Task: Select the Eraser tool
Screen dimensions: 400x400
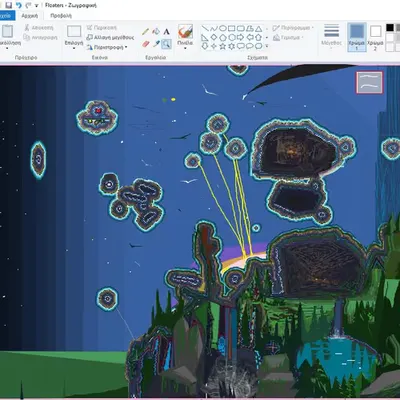Action: (145, 44)
